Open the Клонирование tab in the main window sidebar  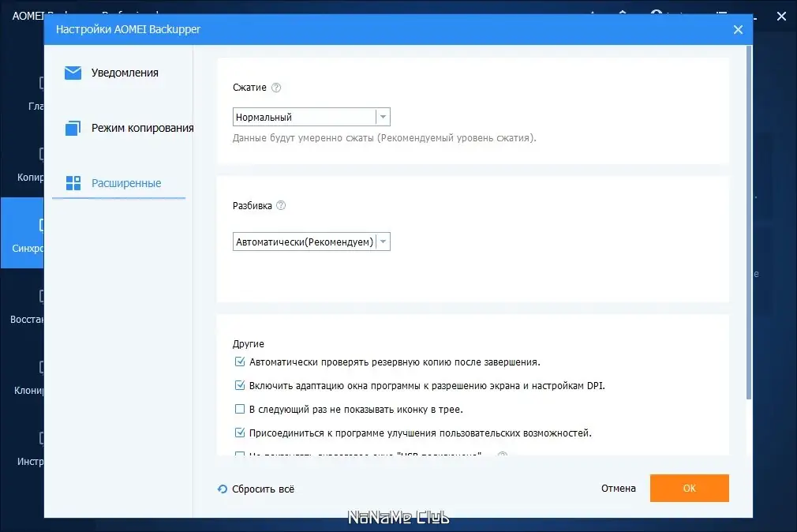pyautogui.click(x=22, y=376)
